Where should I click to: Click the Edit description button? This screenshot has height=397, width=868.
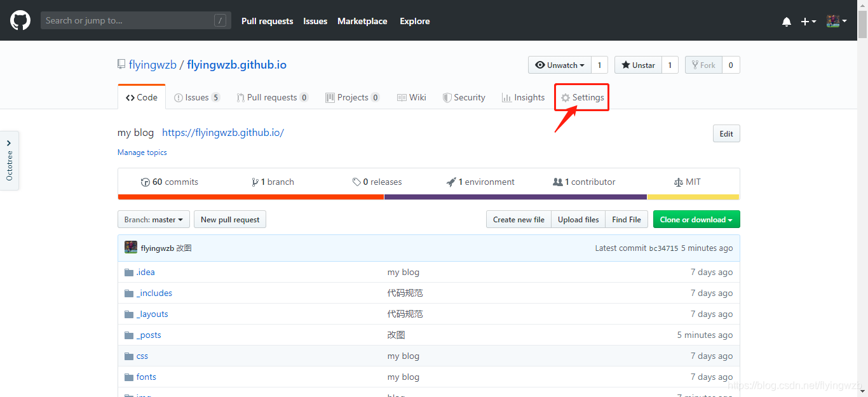(x=726, y=133)
